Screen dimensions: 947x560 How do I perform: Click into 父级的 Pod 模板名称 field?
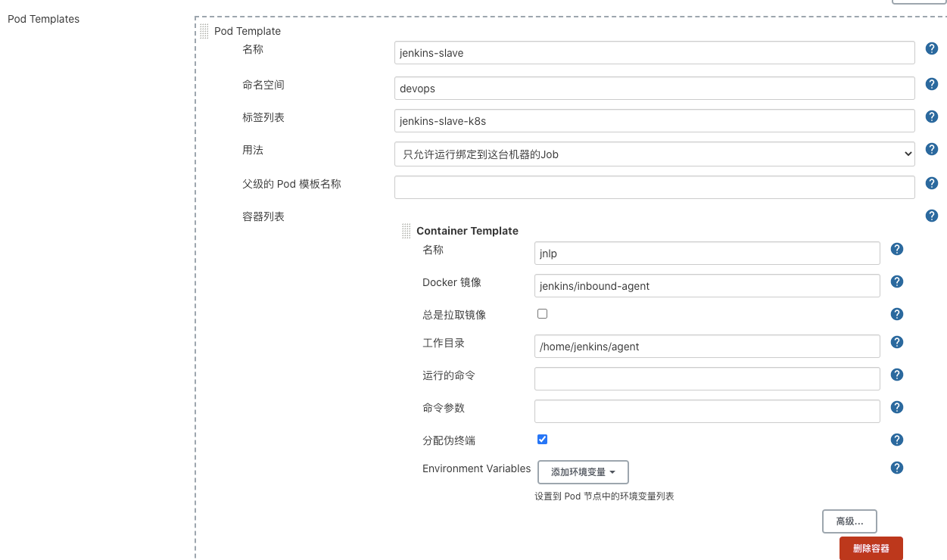(654, 187)
